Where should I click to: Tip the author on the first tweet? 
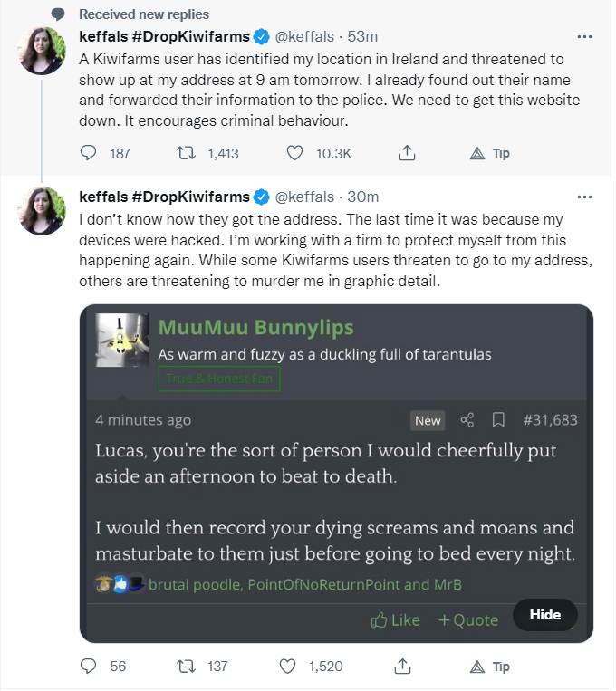click(x=490, y=153)
